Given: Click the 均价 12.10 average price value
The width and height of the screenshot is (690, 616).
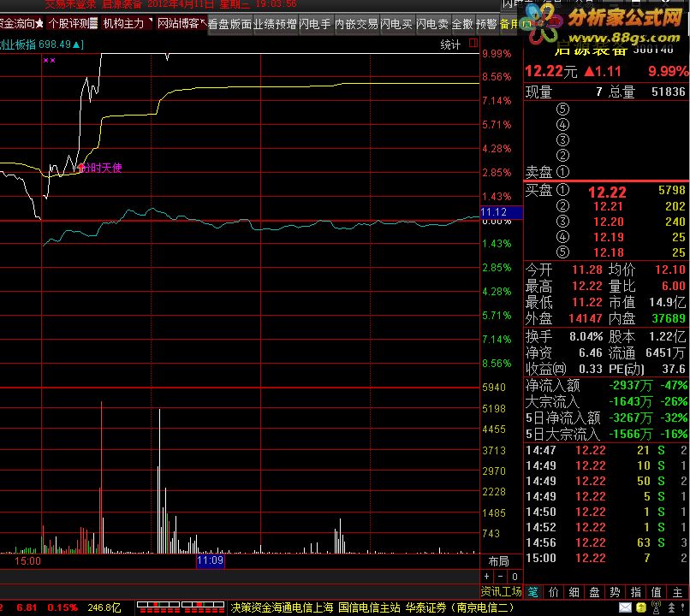Looking at the screenshot, I should point(670,269).
